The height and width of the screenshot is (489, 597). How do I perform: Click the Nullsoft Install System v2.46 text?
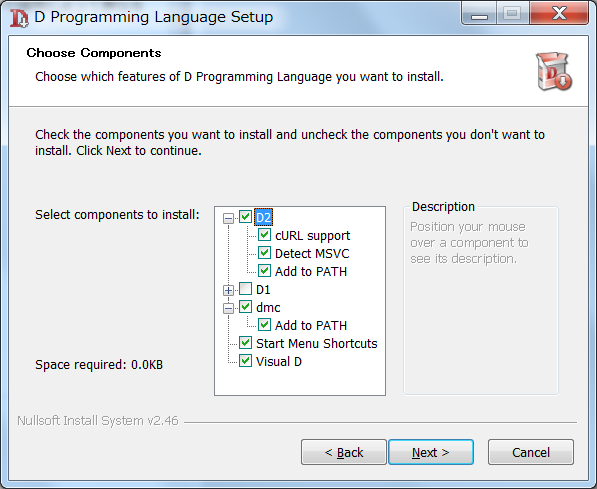[97, 420]
